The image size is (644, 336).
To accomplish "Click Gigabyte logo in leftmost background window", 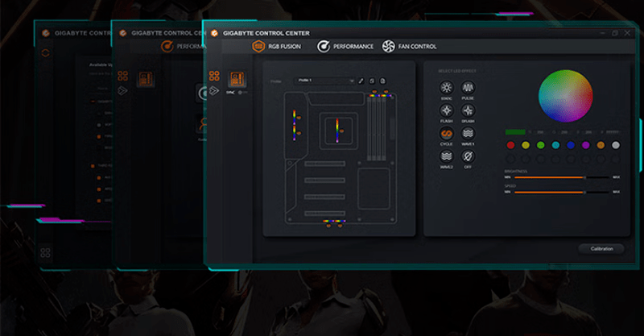I will click(x=46, y=33).
